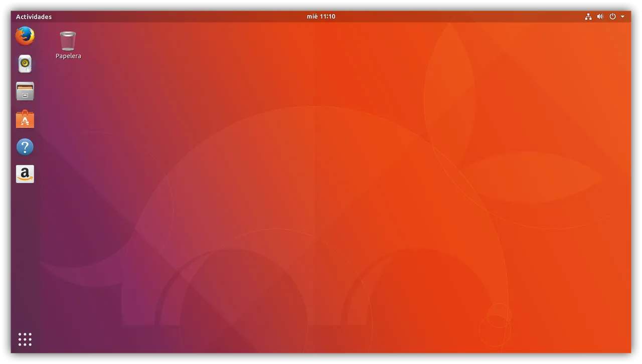Image resolution: width=642 pixels, height=364 pixels.
Task: Open the Actividades overview
Action: click(x=34, y=17)
